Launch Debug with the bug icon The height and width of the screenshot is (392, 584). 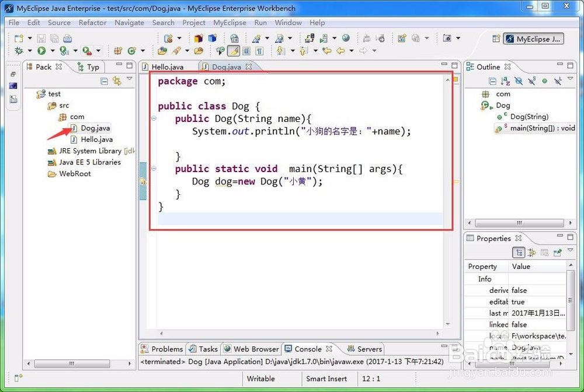point(19,51)
